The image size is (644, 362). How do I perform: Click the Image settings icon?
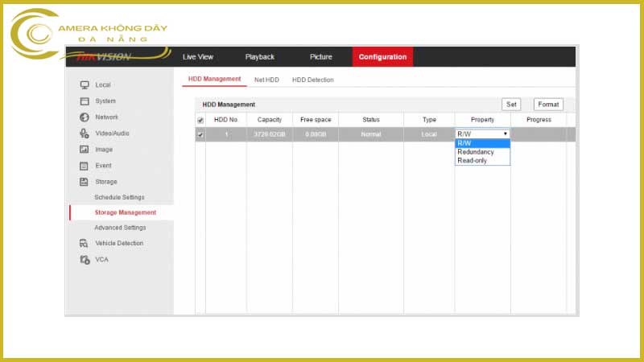coord(84,150)
